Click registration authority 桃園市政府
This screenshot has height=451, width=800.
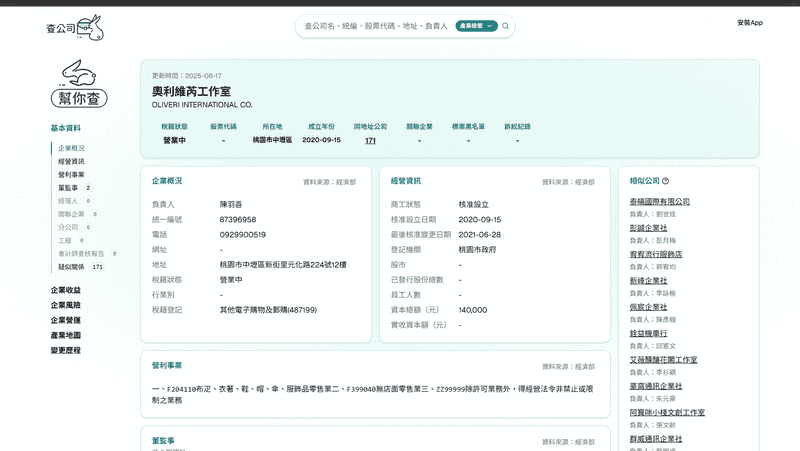point(477,250)
